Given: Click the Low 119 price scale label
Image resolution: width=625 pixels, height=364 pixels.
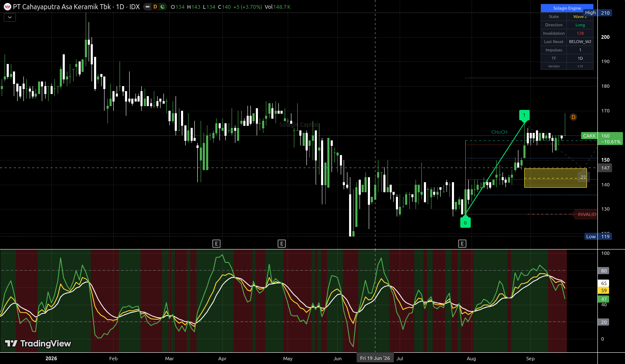Looking at the screenshot, I should point(598,237).
